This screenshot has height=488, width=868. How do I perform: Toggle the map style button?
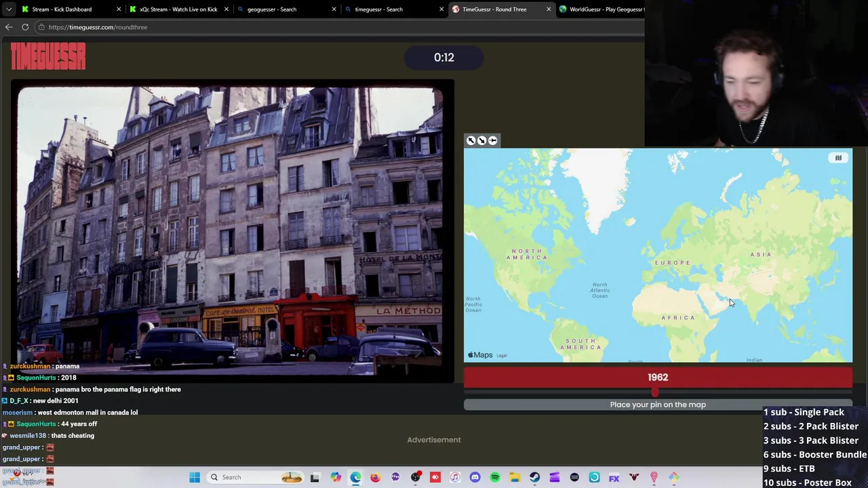(x=838, y=158)
